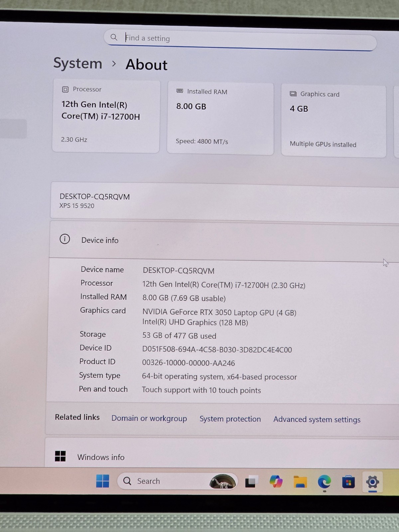Click the breadcrumb chevron between System and About
Viewport: 399px width, 532px height.
(114, 64)
